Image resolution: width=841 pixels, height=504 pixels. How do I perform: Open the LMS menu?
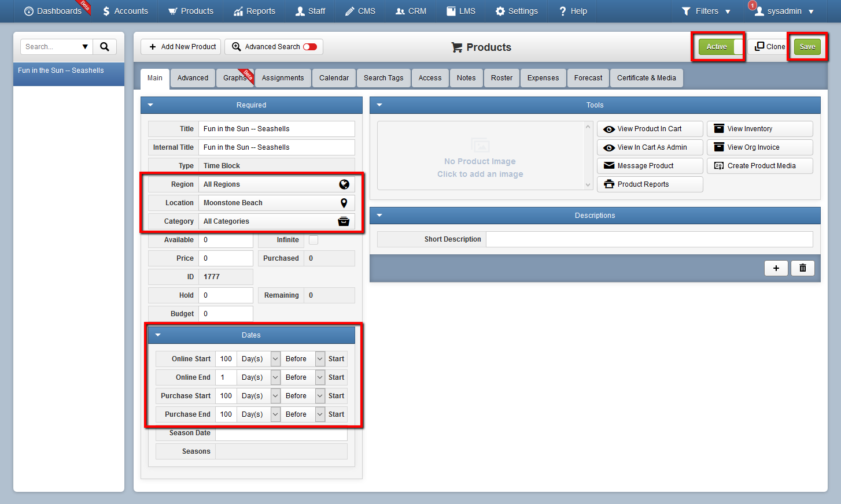(461, 11)
